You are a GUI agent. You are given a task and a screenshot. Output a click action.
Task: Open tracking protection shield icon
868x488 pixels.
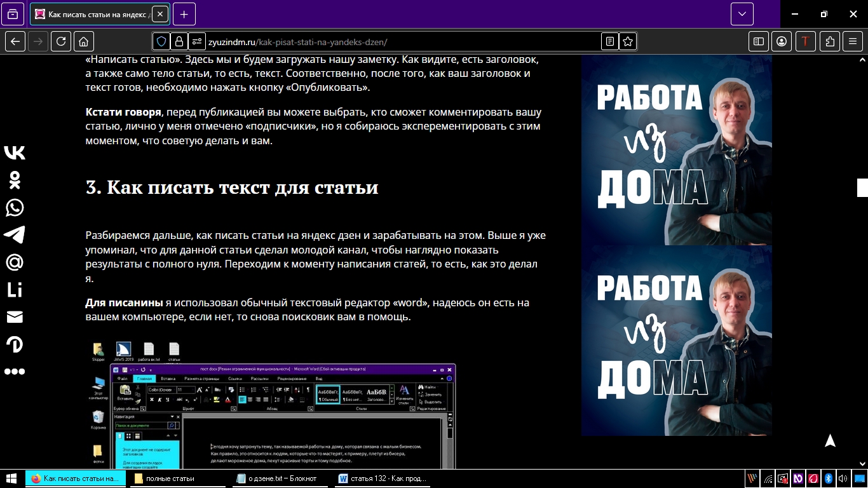[x=161, y=41]
